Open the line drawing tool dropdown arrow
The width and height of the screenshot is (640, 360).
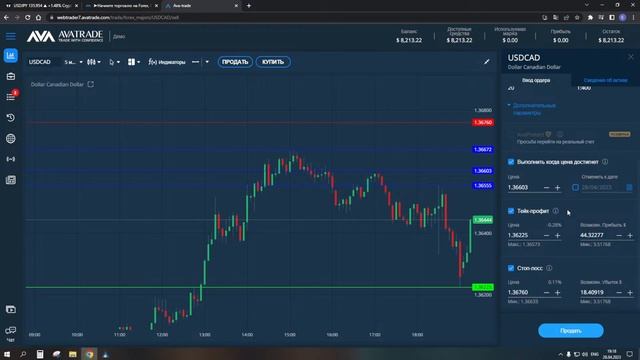[207, 62]
